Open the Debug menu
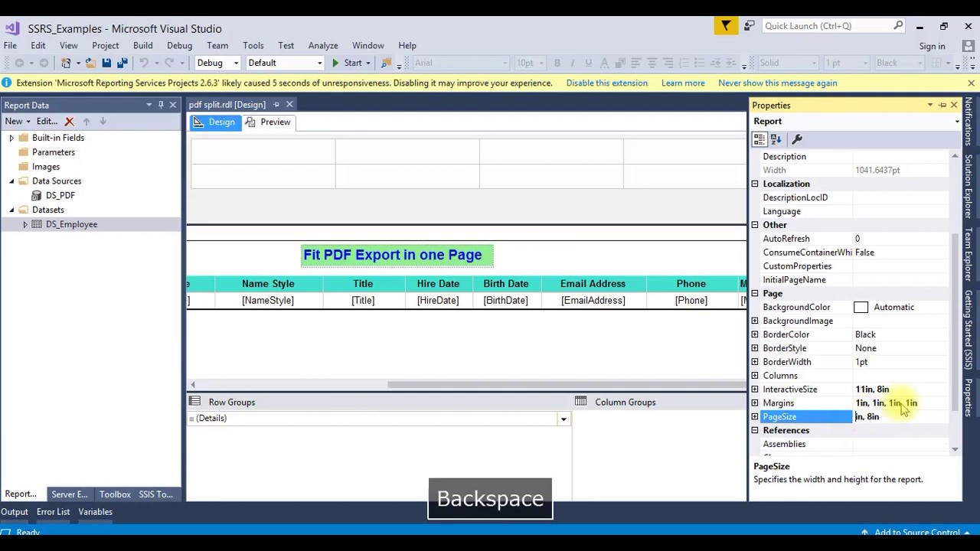This screenshot has width=980, height=551. coord(179,46)
